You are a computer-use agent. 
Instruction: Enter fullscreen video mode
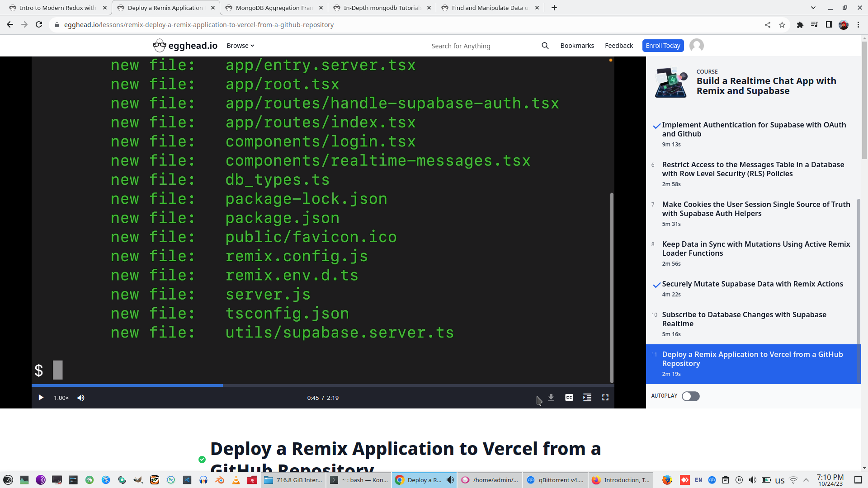tap(605, 398)
